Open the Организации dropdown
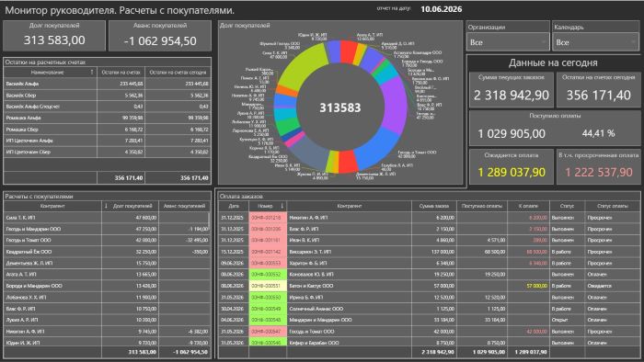 point(508,42)
